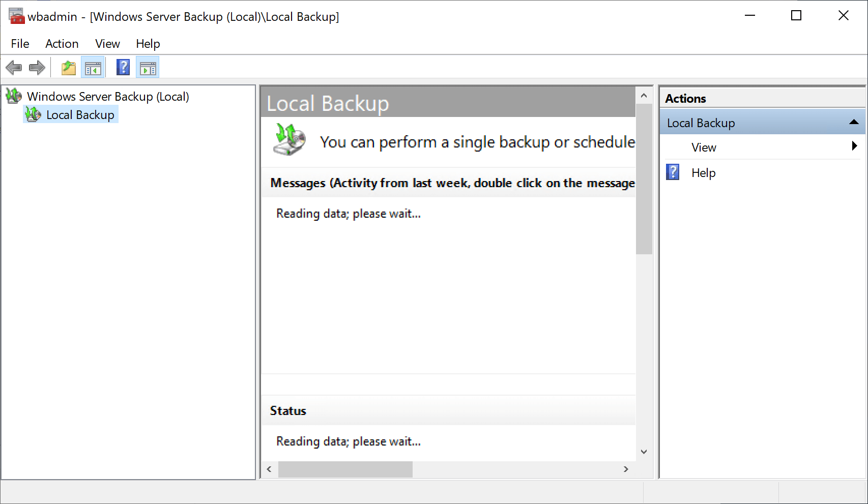Close the wbadmin window
Viewport: 868px width, 504px height.
click(x=843, y=16)
